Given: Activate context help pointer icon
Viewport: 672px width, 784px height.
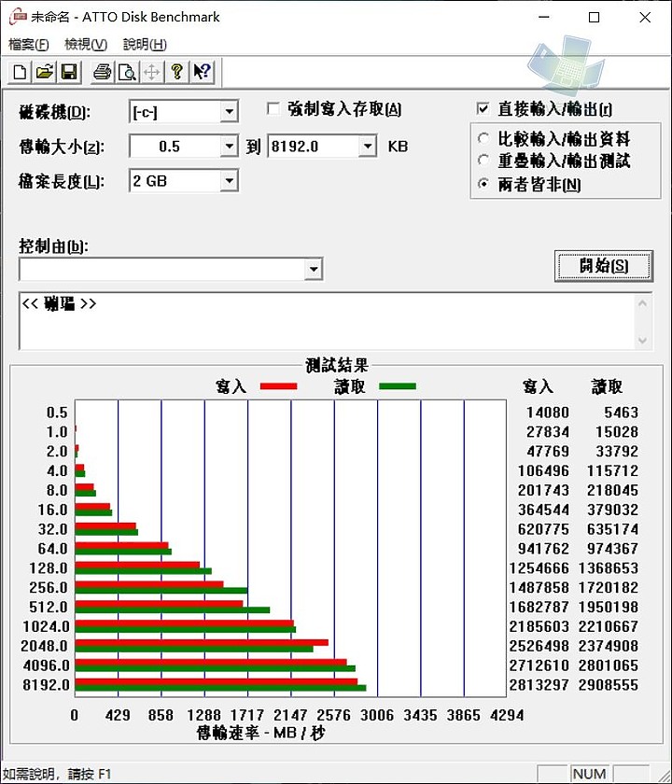Looking at the screenshot, I should pos(202,72).
